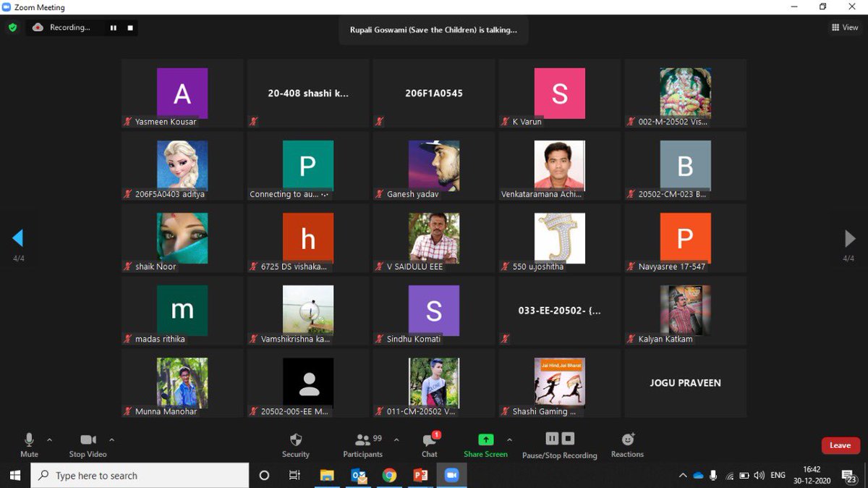Select Ganesh yadav's tile
This screenshot has width=868, height=488.
[434, 166]
